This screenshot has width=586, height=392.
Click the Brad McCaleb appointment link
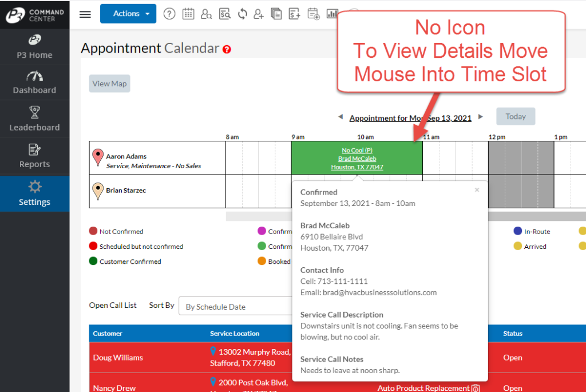click(357, 159)
